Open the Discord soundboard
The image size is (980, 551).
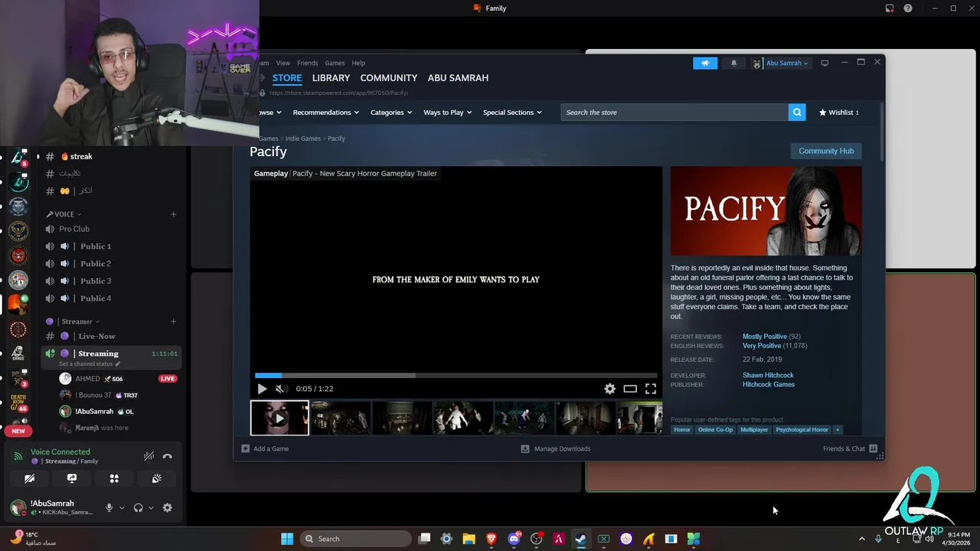coord(156,478)
